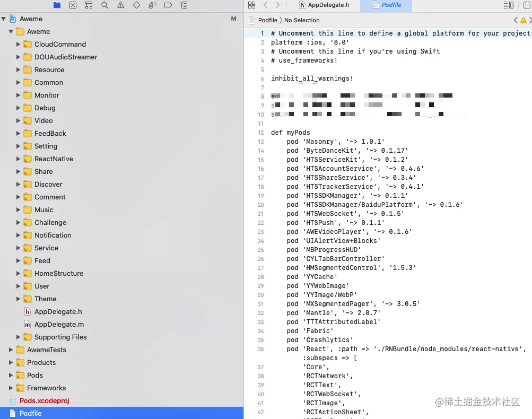Expand the CloudCommand folder
This screenshot has height=419, width=532.
(19, 45)
